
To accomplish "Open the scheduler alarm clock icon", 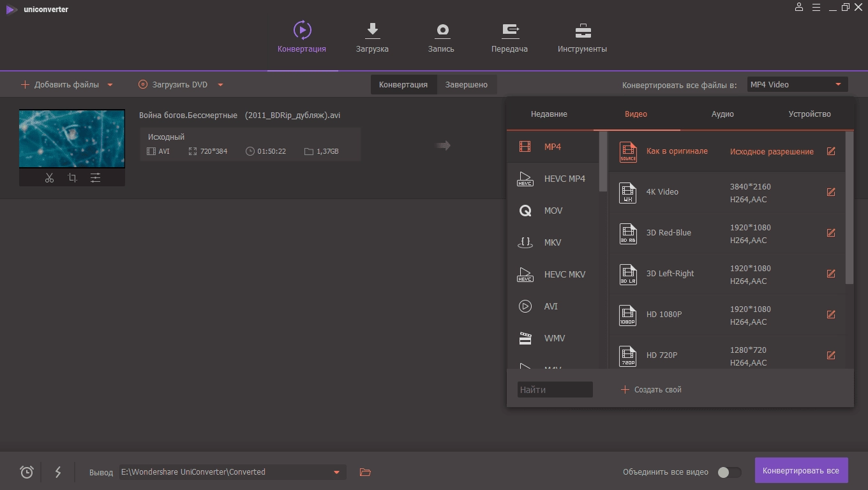I will (x=27, y=472).
